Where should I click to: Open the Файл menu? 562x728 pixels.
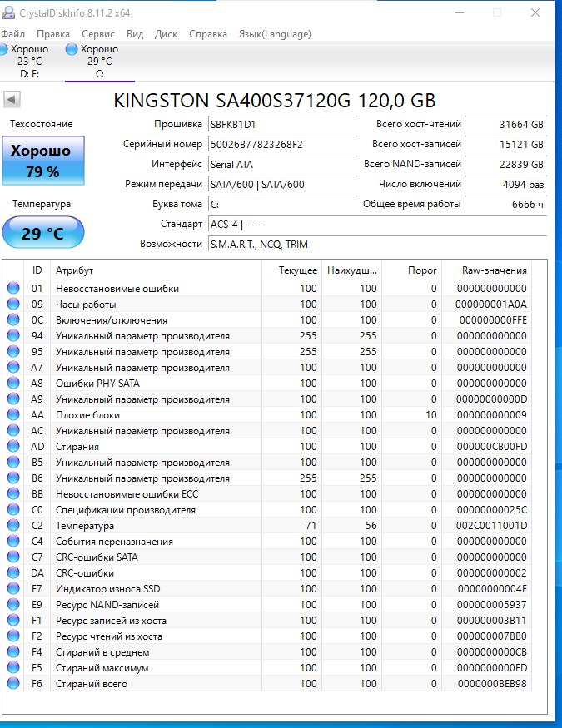[13, 34]
